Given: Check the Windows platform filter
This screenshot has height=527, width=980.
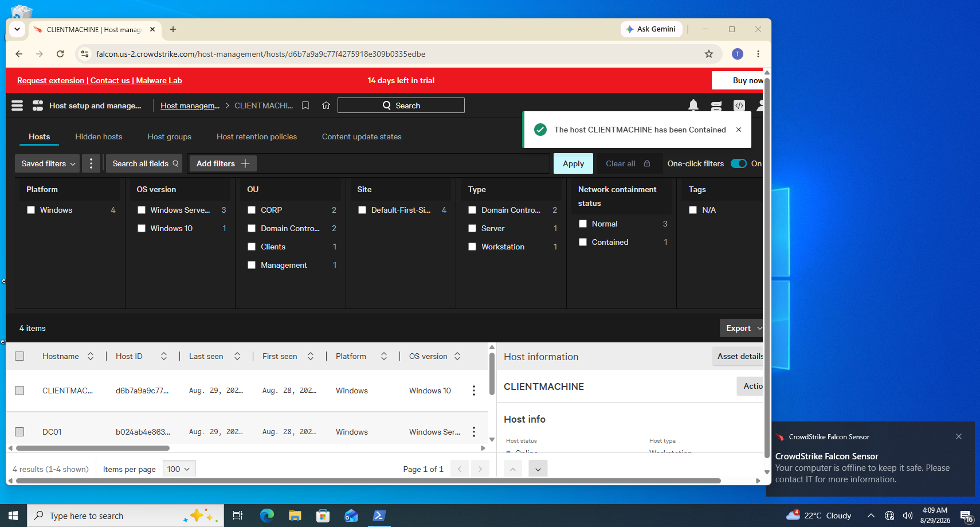Looking at the screenshot, I should (x=31, y=210).
